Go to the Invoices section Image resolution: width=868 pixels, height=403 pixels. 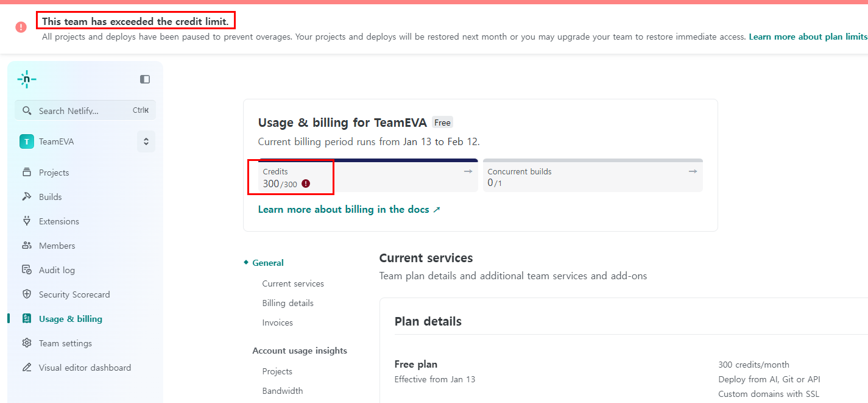[277, 323]
